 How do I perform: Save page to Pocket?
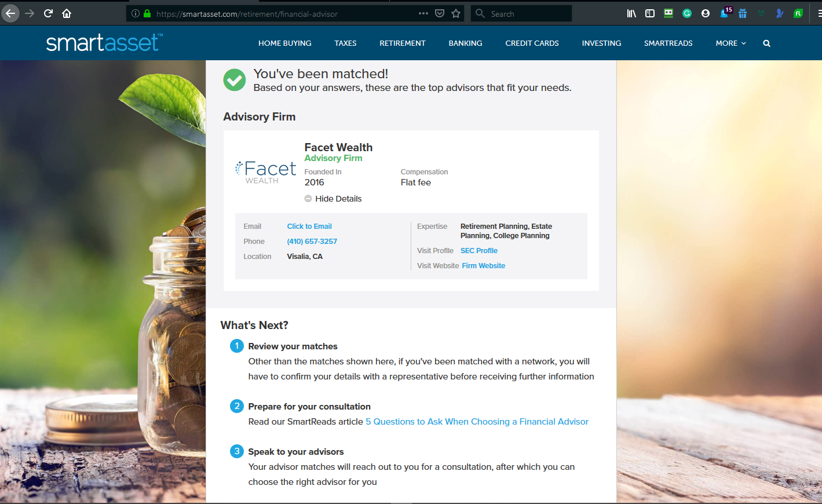(440, 13)
